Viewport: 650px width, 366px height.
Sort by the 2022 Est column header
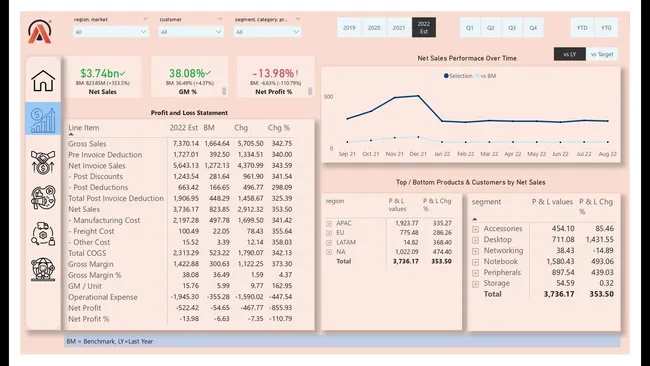(184, 128)
